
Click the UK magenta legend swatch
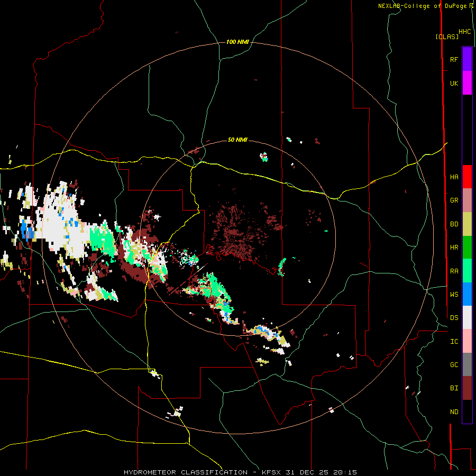click(467, 83)
